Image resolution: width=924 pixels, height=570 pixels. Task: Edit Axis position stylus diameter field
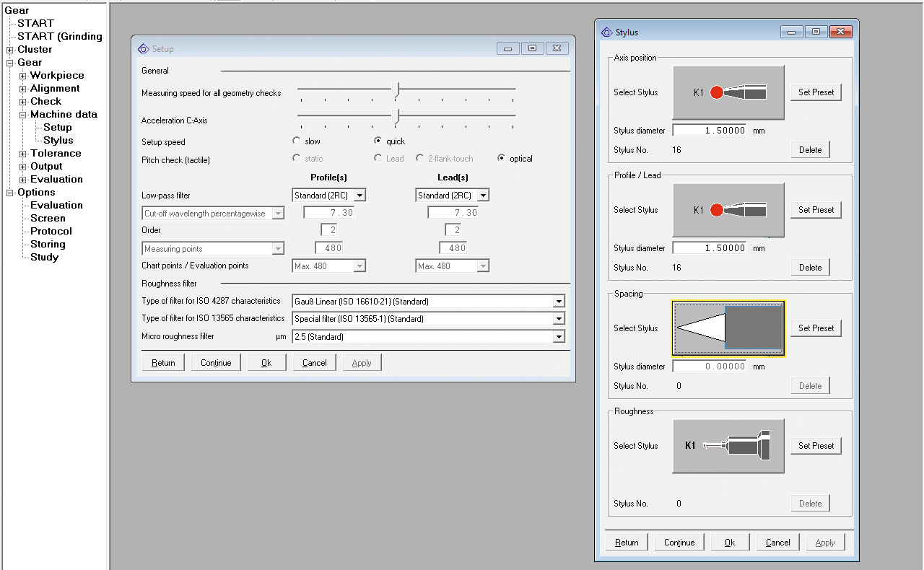click(x=710, y=131)
